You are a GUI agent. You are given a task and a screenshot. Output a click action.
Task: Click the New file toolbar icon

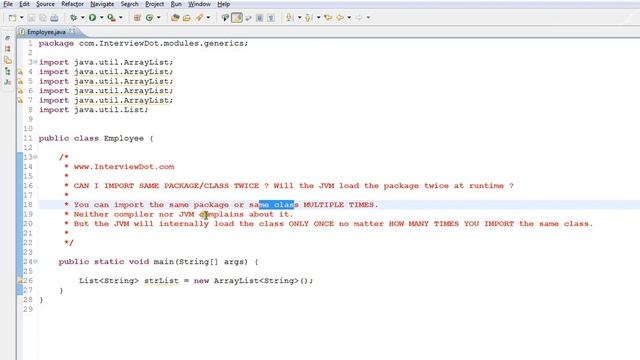(13, 18)
